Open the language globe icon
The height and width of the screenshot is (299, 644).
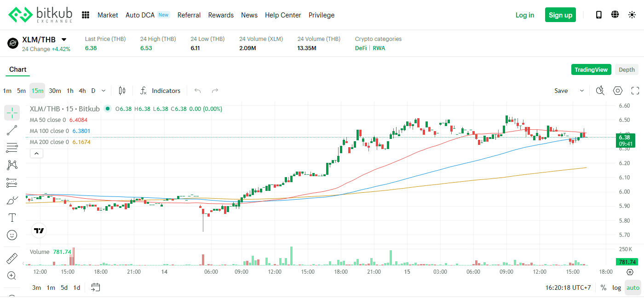[x=615, y=15]
